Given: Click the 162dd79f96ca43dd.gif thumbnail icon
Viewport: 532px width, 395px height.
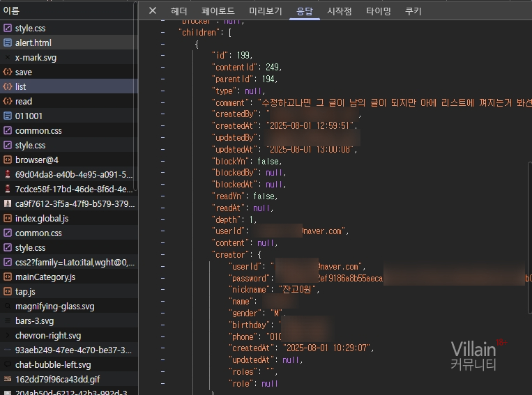Looking at the screenshot, I should click(x=8, y=380).
